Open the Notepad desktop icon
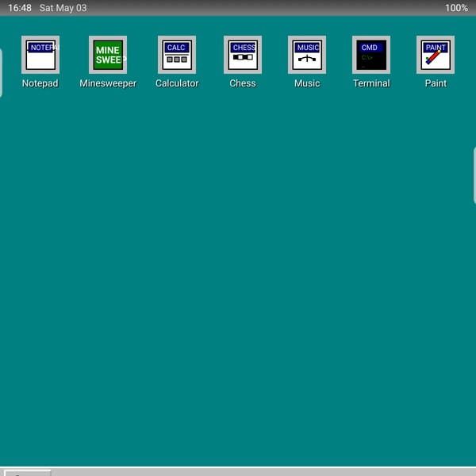The height and width of the screenshot is (476, 476). [40, 55]
